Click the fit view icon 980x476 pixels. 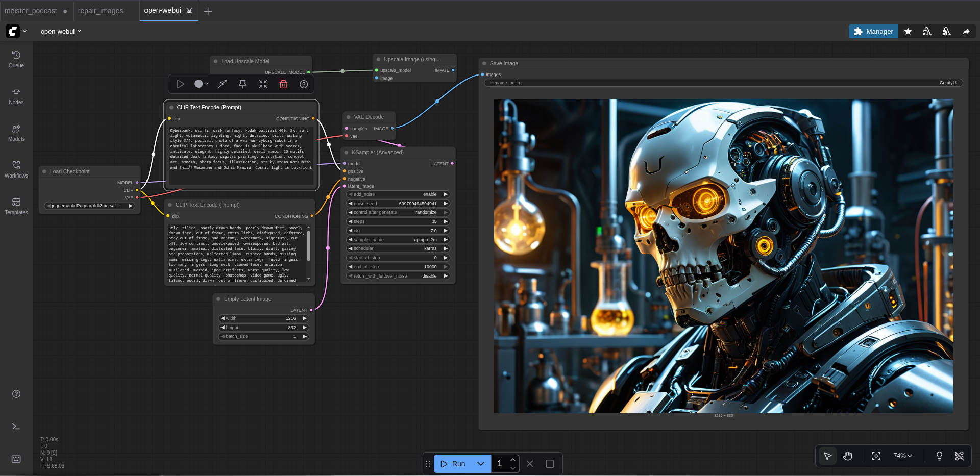pos(876,456)
